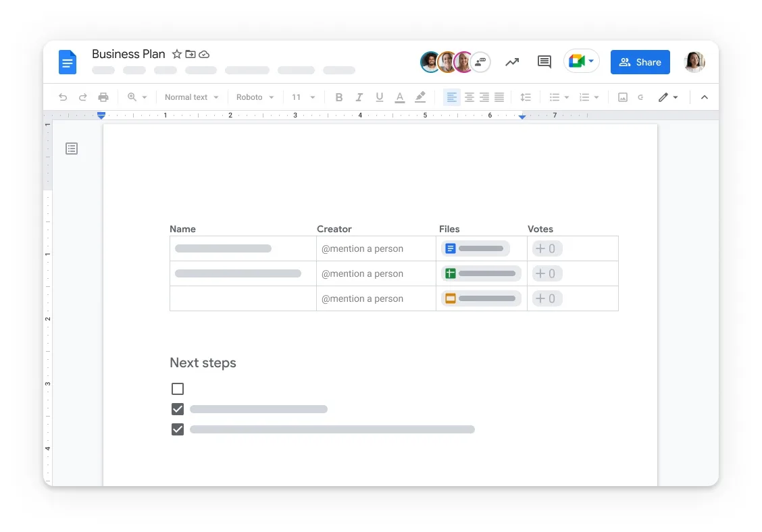Screen dimensions: 762x532
Task: Click third row +0 vote chip
Action: coord(547,298)
